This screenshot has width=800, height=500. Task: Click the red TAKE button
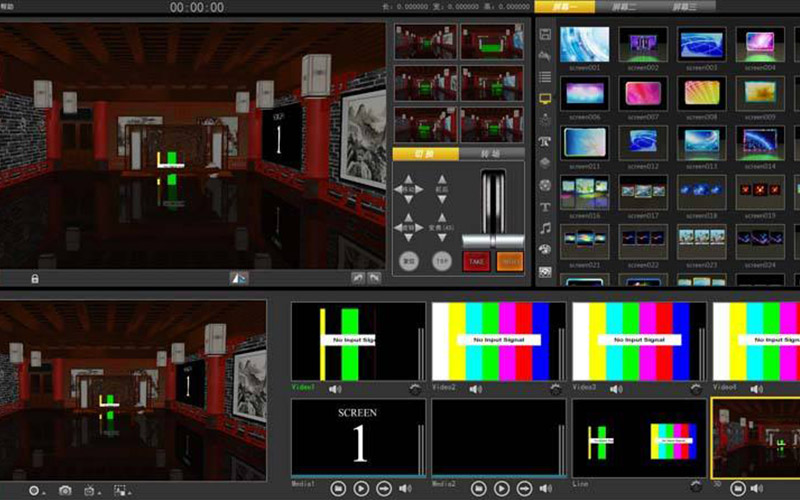click(x=476, y=260)
